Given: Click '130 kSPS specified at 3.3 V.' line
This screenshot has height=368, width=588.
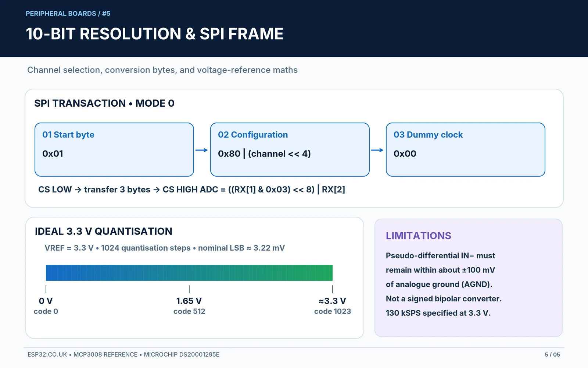Looking at the screenshot, I should click(438, 313).
